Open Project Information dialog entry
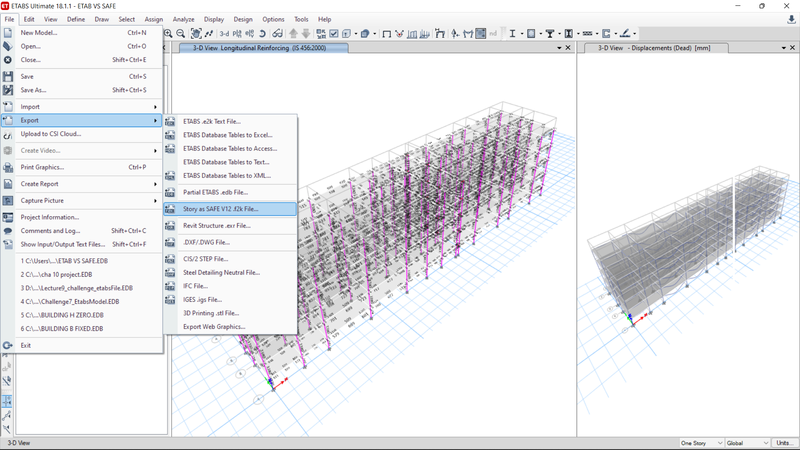The image size is (800, 450). coord(82,217)
